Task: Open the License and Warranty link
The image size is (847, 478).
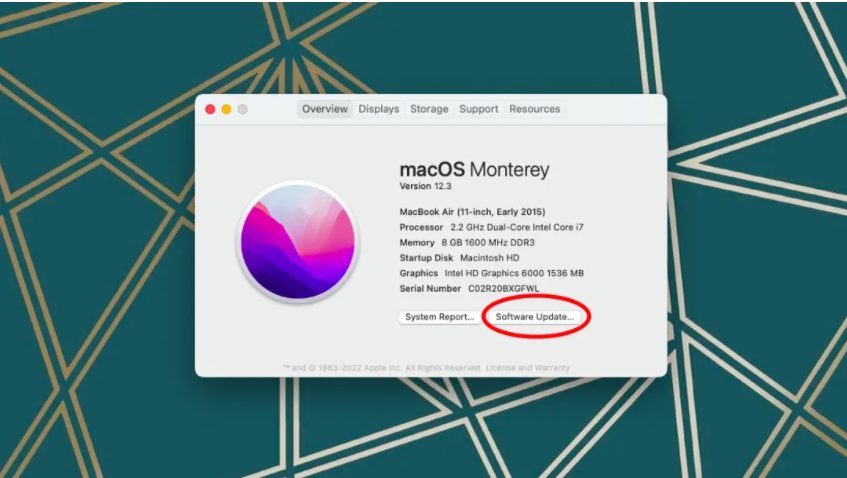Action: [528, 368]
